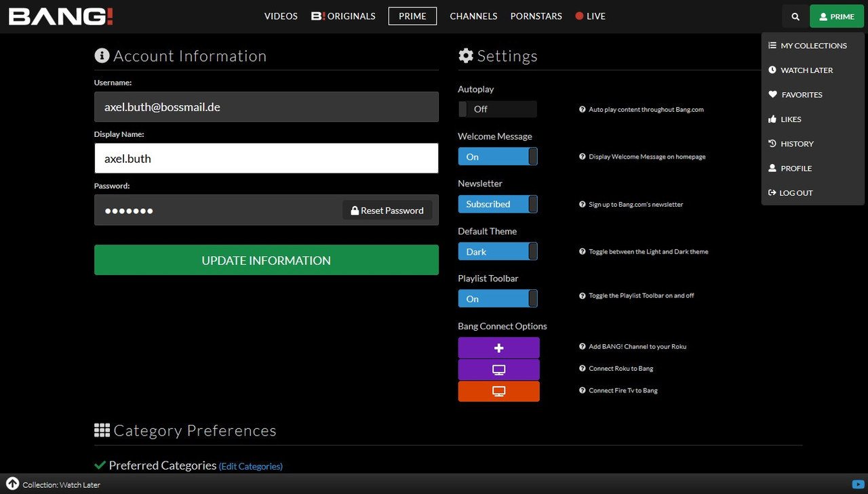The image size is (868, 494).
Task: Choose LOG OUT from the account menu
Action: point(790,193)
